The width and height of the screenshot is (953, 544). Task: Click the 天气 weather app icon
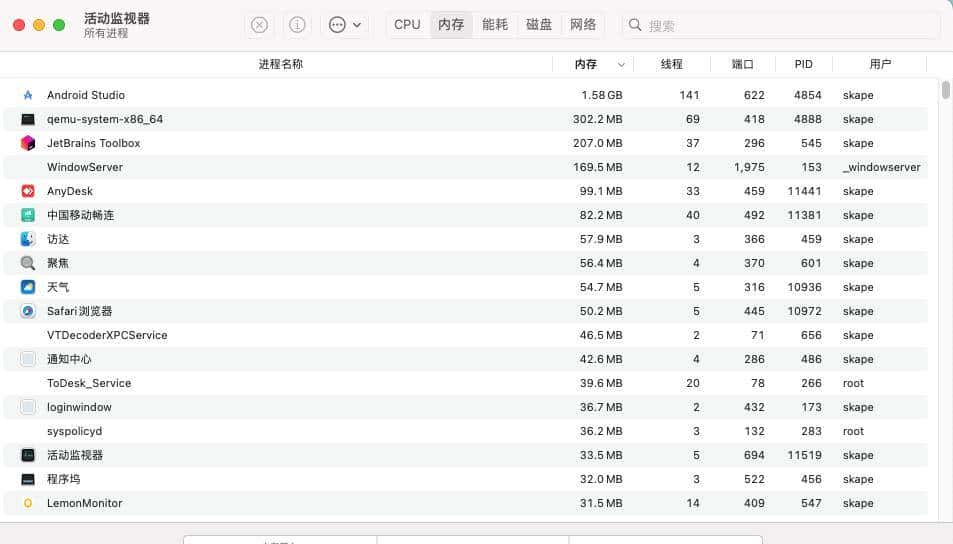point(28,287)
